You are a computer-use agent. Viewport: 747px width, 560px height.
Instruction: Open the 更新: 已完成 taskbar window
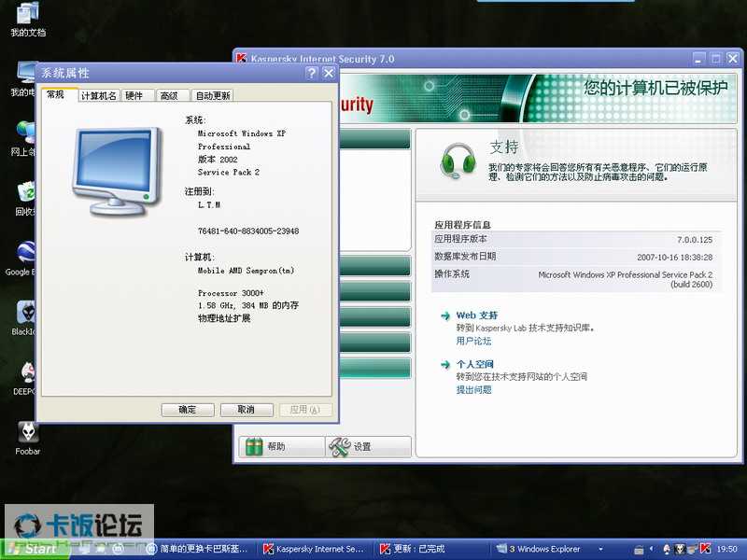430,549
